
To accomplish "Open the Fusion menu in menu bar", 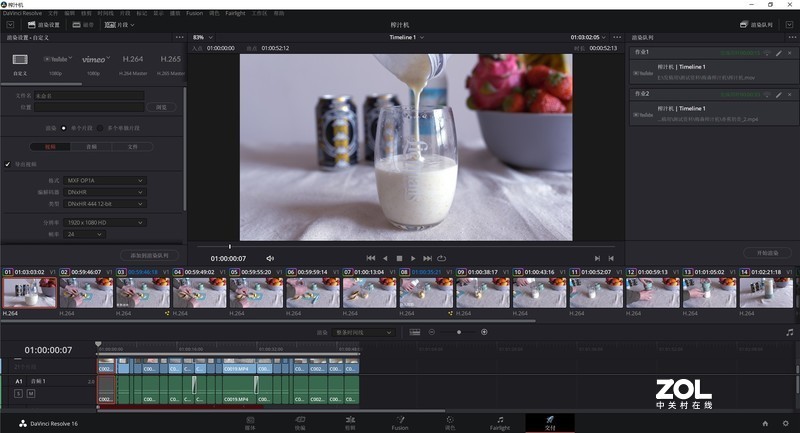I will click(x=194, y=13).
